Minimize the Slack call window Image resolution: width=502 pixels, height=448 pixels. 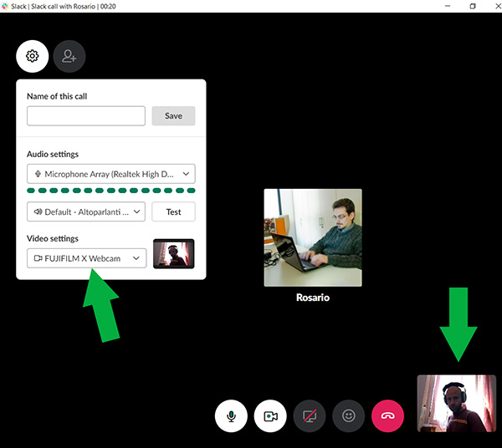pyautogui.click(x=448, y=6)
